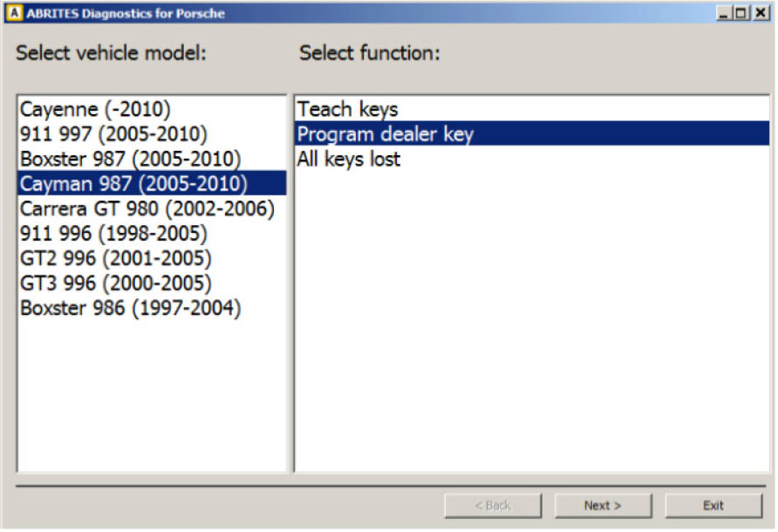This screenshot has height=532, width=778.
Task: Click the highlighted Cayman 987 (2005-2010) entry
Action: coord(133,184)
